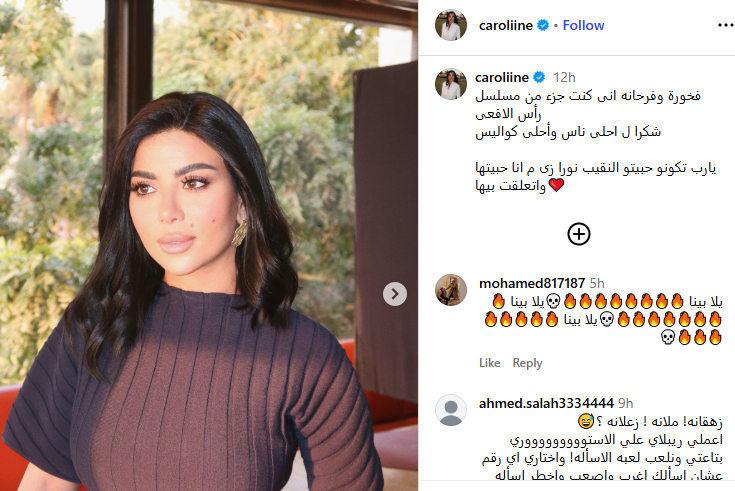
Task: Click the main post photo
Action: (x=209, y=245)
